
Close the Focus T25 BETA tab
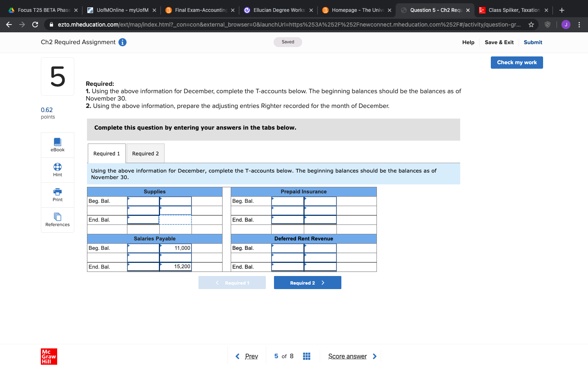76,10
